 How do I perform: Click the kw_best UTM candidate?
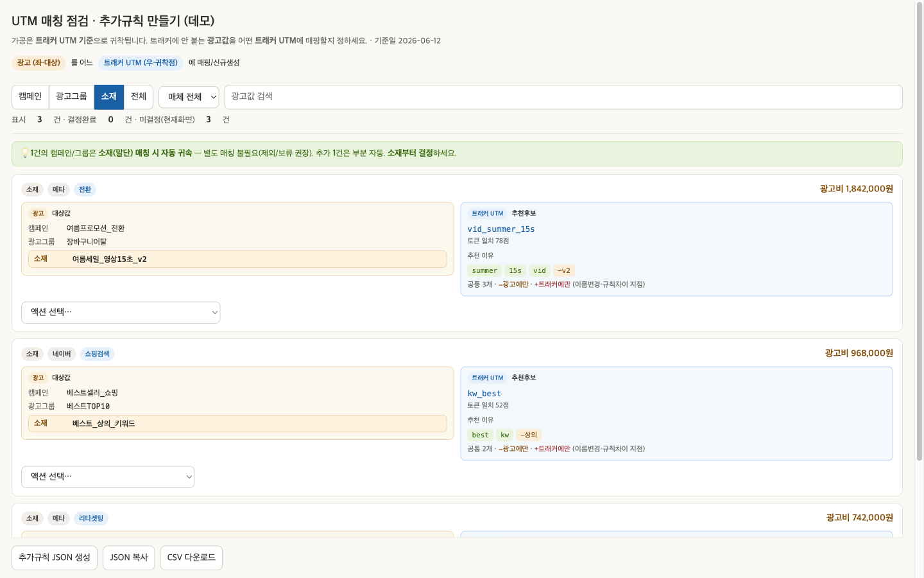pyautogui.click(x=484, y=394)
